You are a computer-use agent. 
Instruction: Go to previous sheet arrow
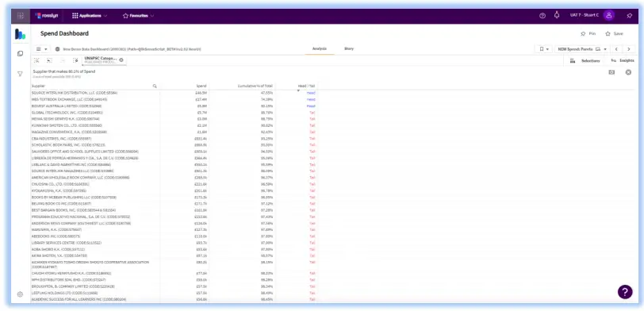click(x=616, y=49)
